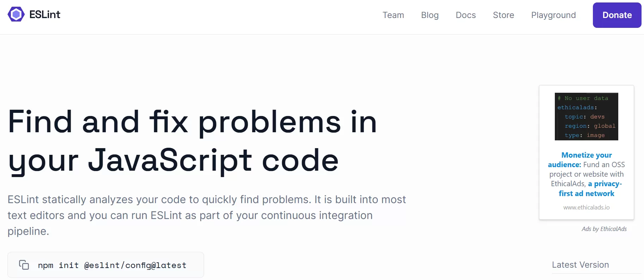Click empty space right of the npm command
Image resolution: width=644 pixels, height=280 pixels.
pyautogui.click(x=317, y=265)
